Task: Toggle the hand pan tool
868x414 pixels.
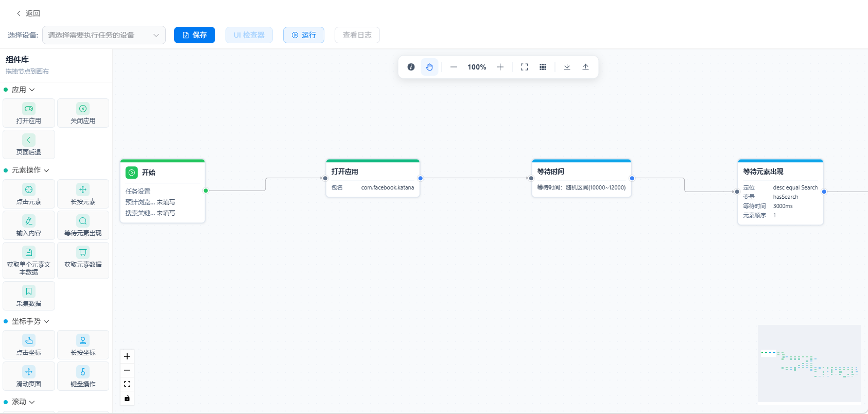Action: (x=429, y=67)
